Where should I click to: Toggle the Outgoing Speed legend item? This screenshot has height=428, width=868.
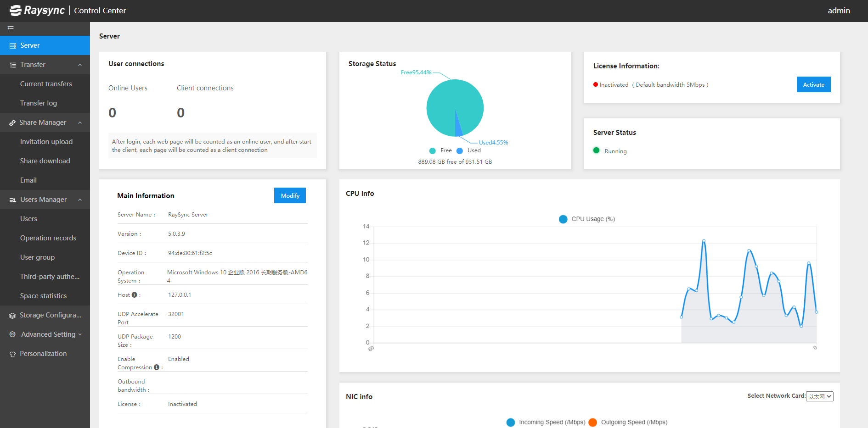[628, 422]
